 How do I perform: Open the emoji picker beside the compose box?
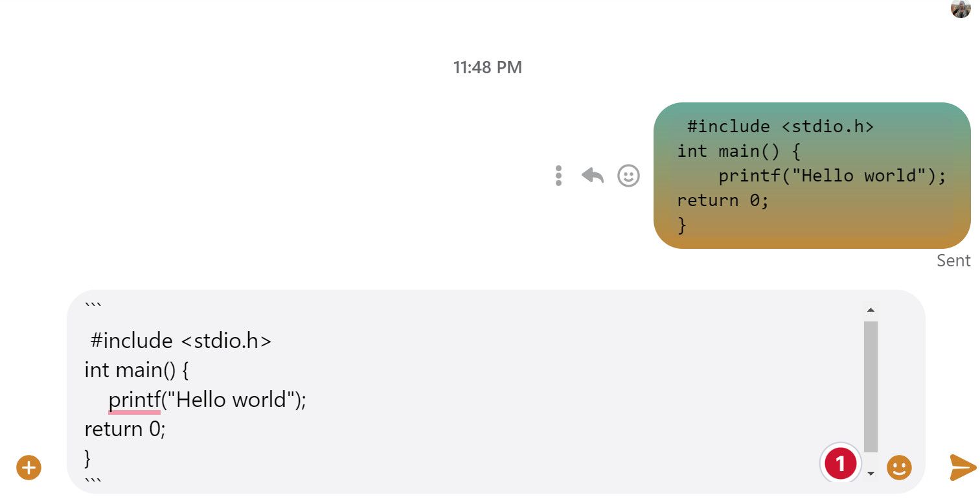pyautogui.click(x=899, y=466)
